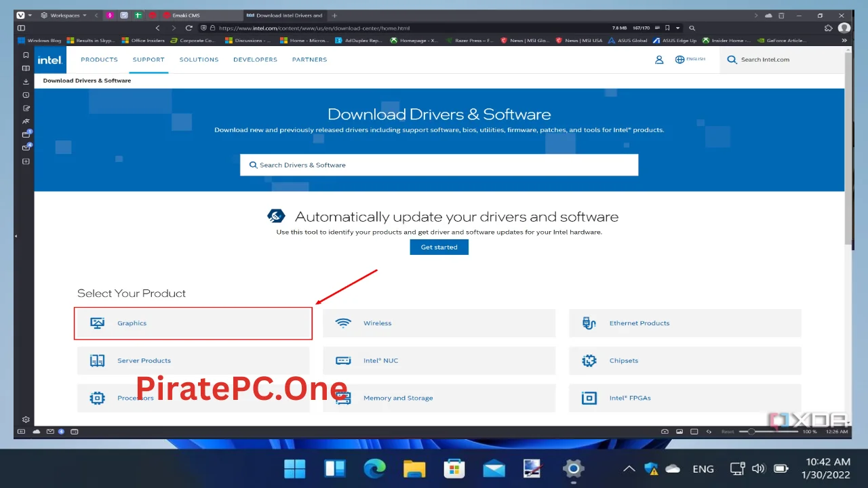868x488 pixels.
Task: Open the ASUS Global bookmark
Action: click(627, 41)
